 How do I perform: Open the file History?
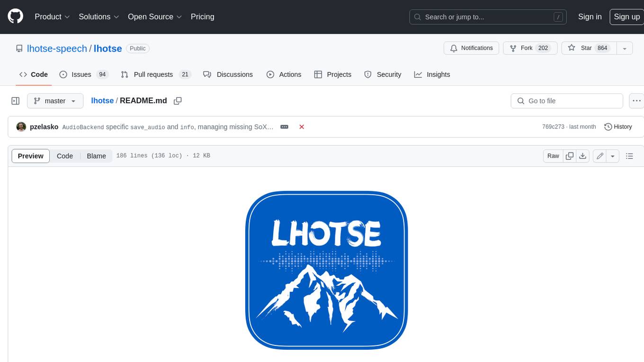coord(618,127)
